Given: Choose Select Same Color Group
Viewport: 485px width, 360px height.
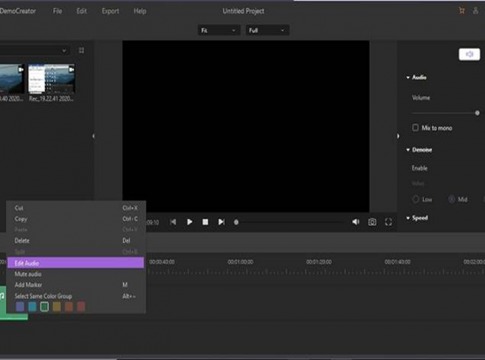Looking at the screenshot, I should point(76,296).
